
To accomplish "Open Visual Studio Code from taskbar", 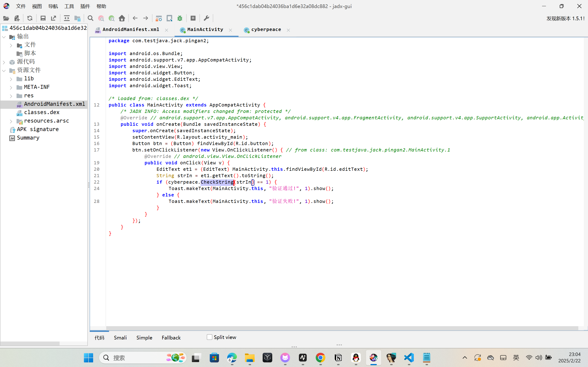I will (409, 358).
